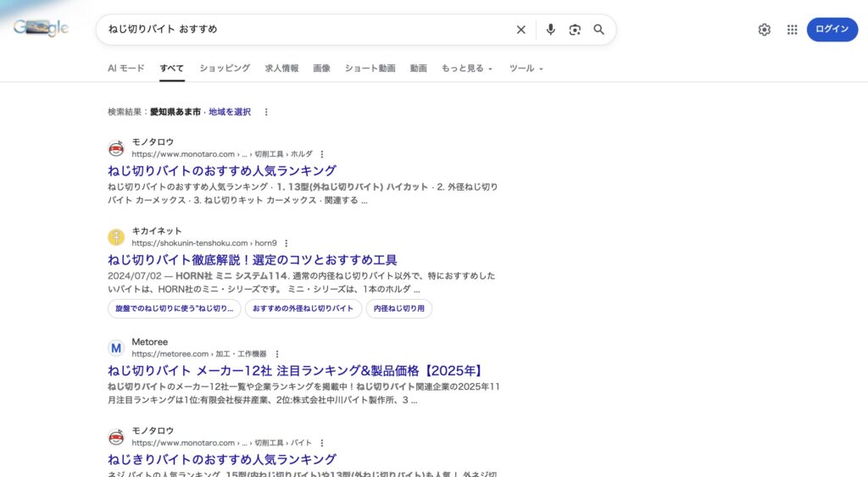Focus the search input field
Screen dimensions: 868x477
tap(305, 30)
